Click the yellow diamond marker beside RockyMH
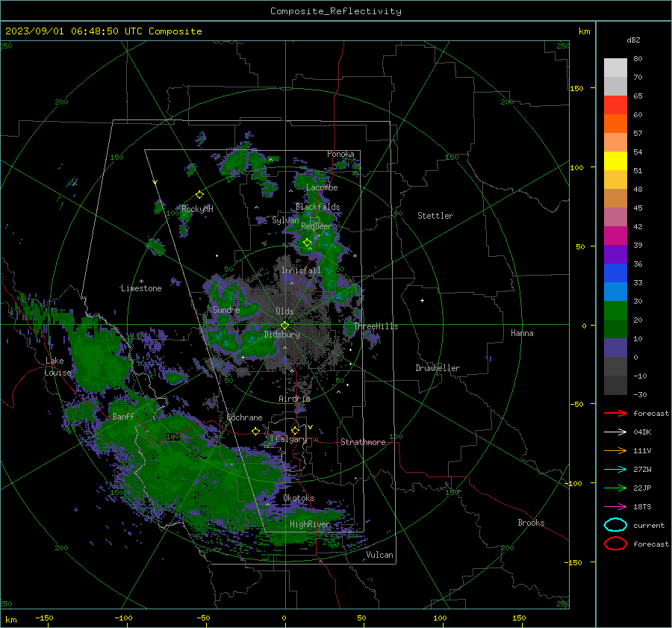 click(199, 195)
